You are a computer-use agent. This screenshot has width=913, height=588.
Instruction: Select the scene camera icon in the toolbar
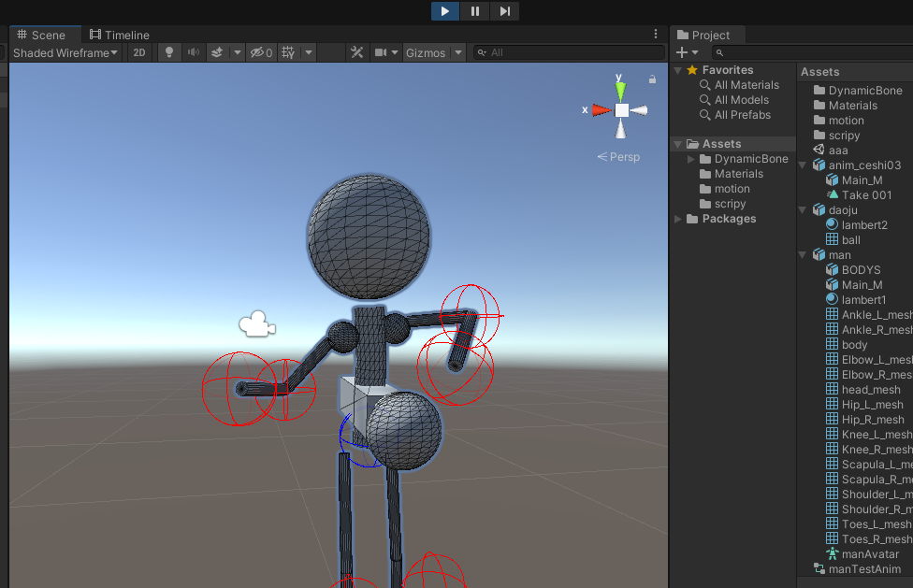pyautogui.click(x=382, y=52)
